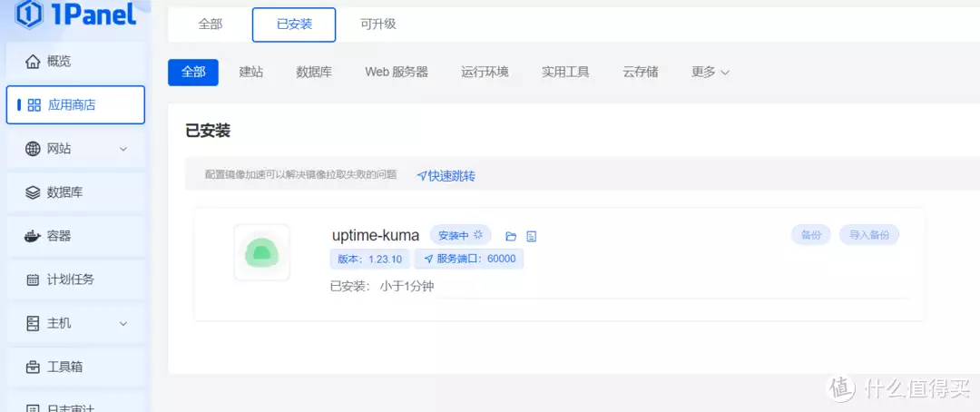Click the 导入备份 button

(x=869, y=235)
